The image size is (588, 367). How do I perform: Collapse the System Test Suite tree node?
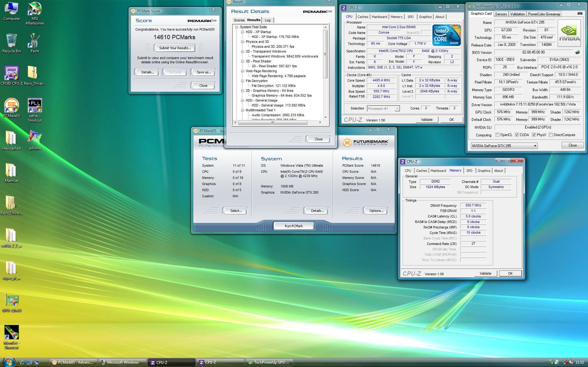(237, 27)
